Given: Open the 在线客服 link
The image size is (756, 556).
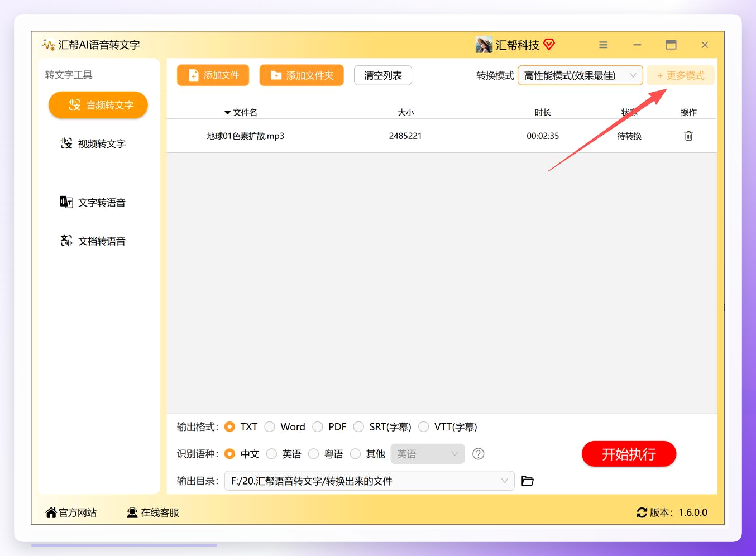Looking at the screenshot, I should click(153, 512).
